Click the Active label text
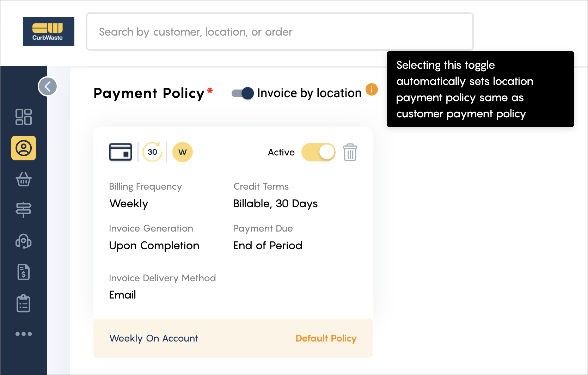 [x=281, y=152]
